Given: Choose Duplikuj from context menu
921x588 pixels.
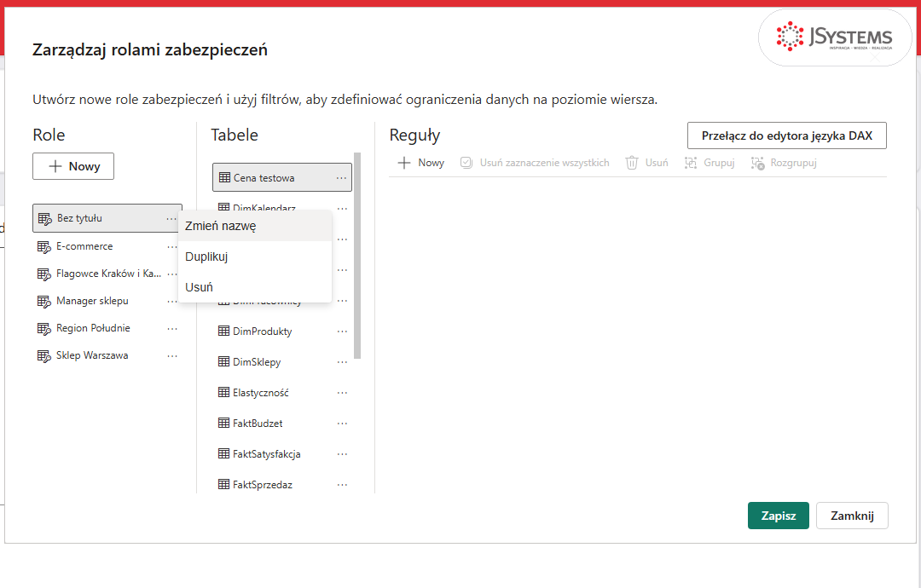Looking at the screenshot, I should (255, 257).
